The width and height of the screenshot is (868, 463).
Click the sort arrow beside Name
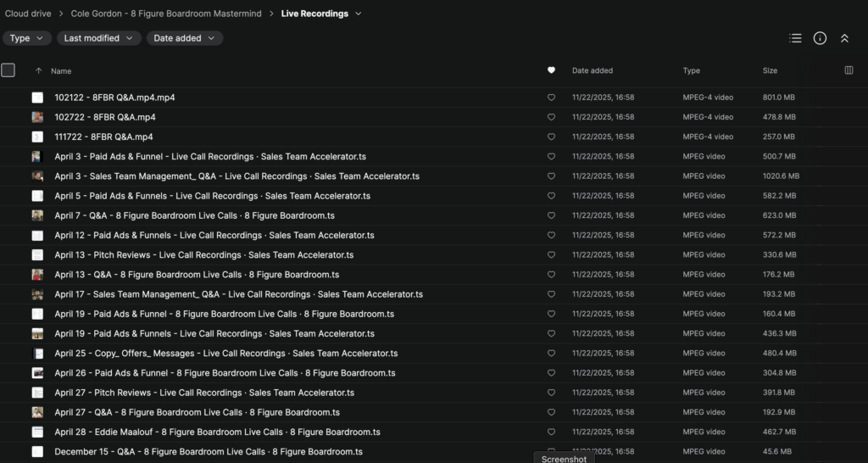(38, 71)
